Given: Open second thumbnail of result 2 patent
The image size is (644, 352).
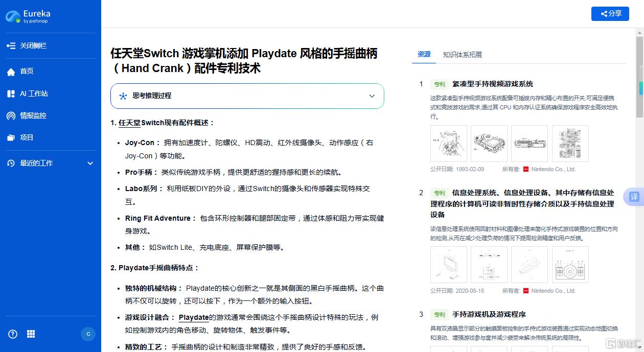Looking at the screenshot, I should point(489,265).
